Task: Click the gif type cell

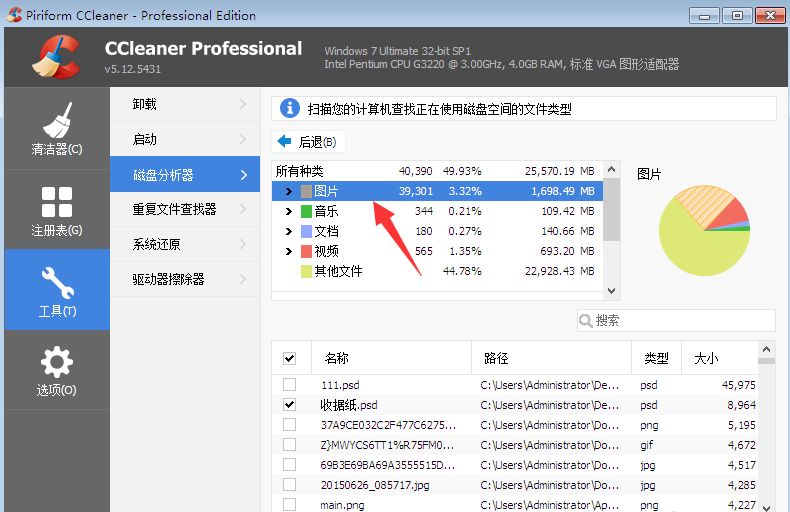Action: click(x=646, y=445)
